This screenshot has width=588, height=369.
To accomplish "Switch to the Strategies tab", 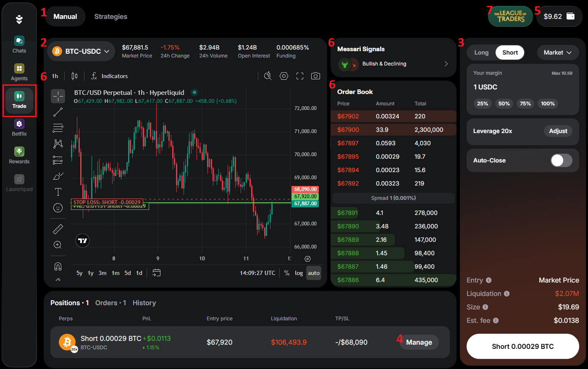I will [x=110, y=16].
